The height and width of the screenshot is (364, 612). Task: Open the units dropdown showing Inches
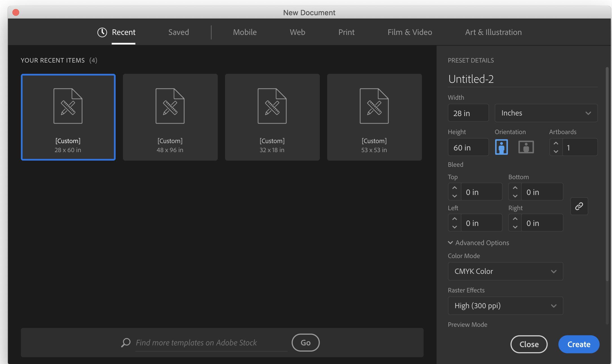pos(546,113)
